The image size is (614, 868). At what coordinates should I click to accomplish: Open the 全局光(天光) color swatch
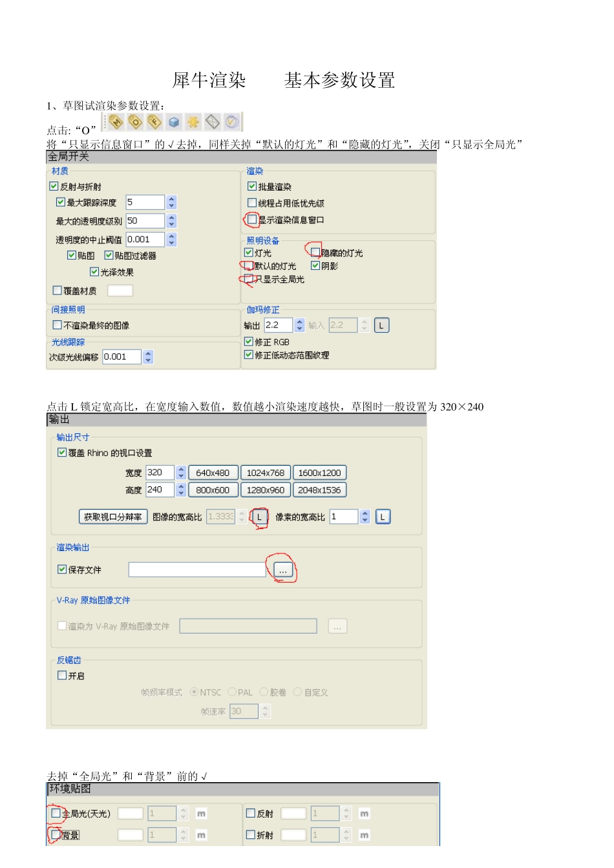[131, 813]
